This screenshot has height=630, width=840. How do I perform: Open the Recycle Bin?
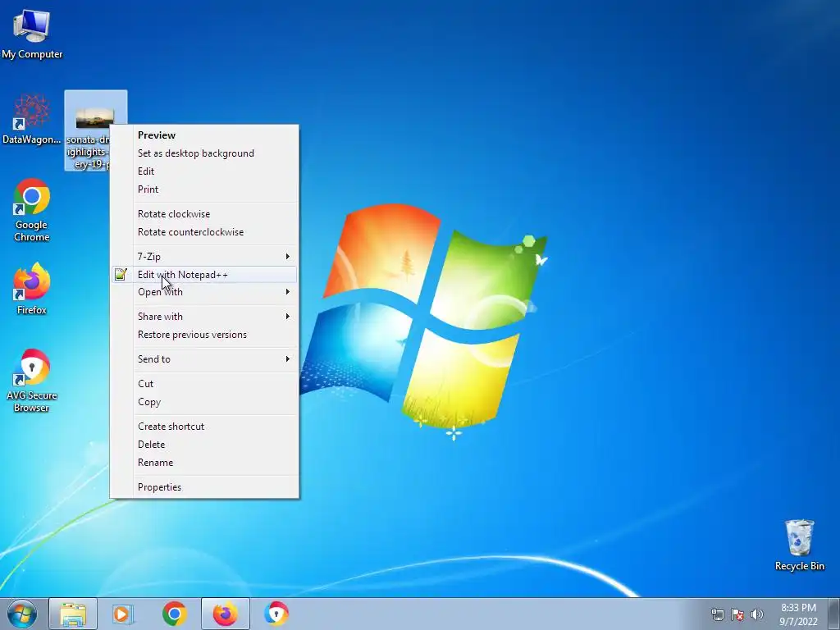point(799,545)
